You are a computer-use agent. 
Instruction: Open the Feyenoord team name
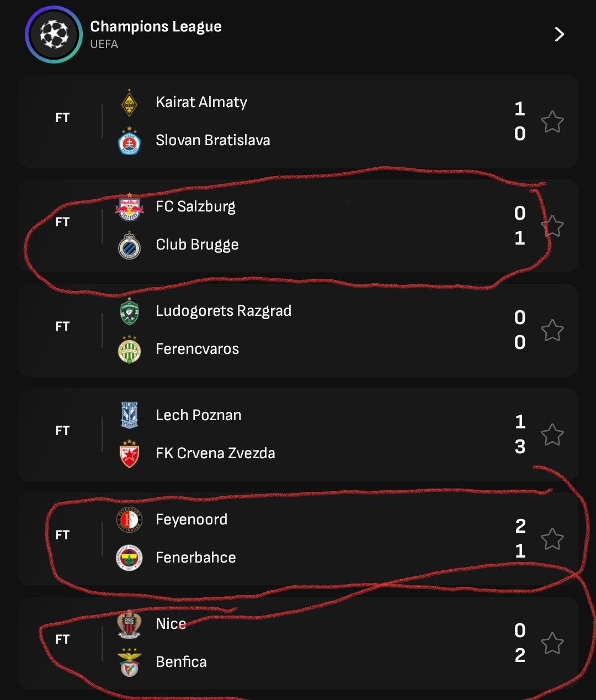click(191, 520)
